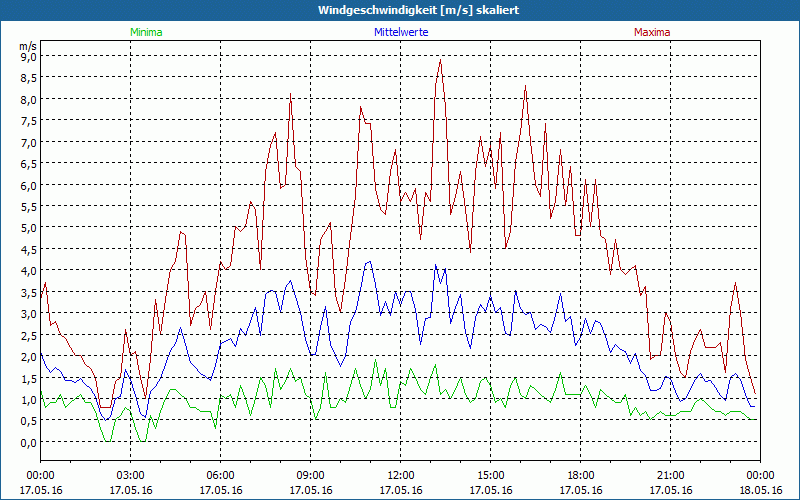Click the blue Mittelwerte peak near 11:00
Image resolution: width=800 pixels, height=500 pixels.
(370, 261)
